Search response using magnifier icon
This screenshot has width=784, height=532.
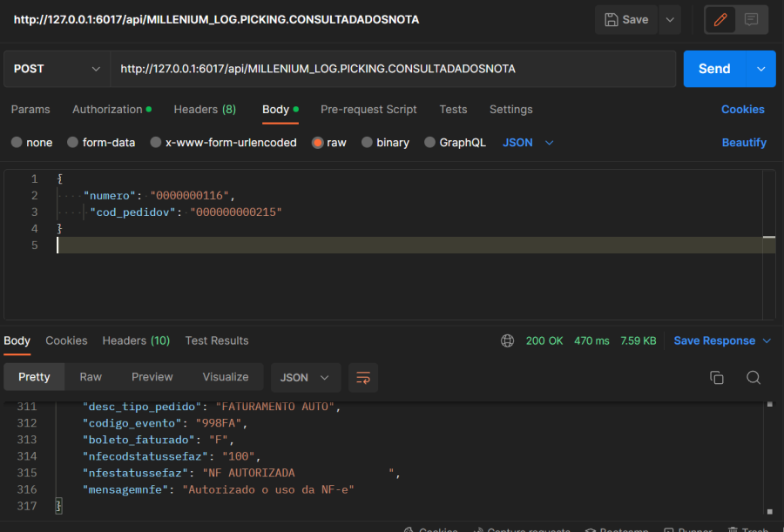coord(754,377)
